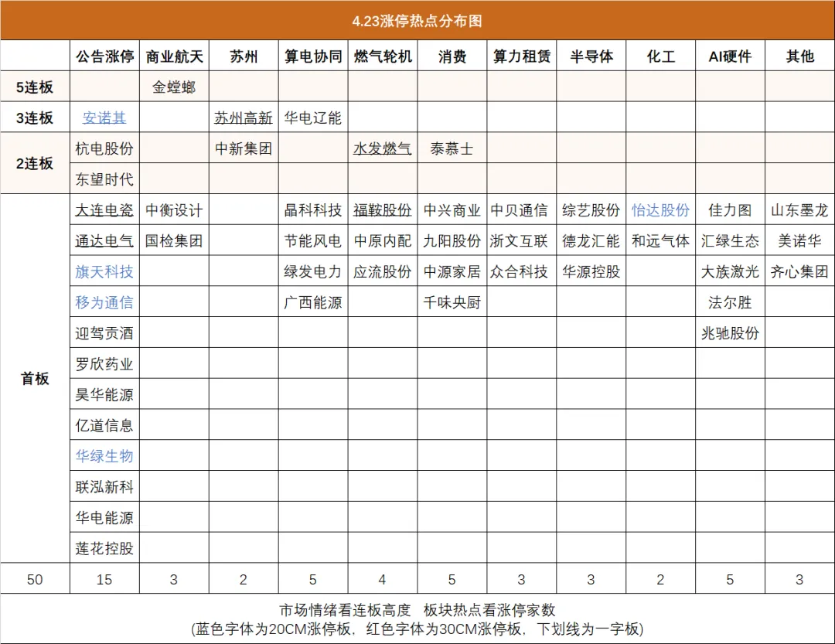Select the 华电辽能 cell
This screenshot has width=835, height=644.
pyautogui.click(x=313, y=118)
